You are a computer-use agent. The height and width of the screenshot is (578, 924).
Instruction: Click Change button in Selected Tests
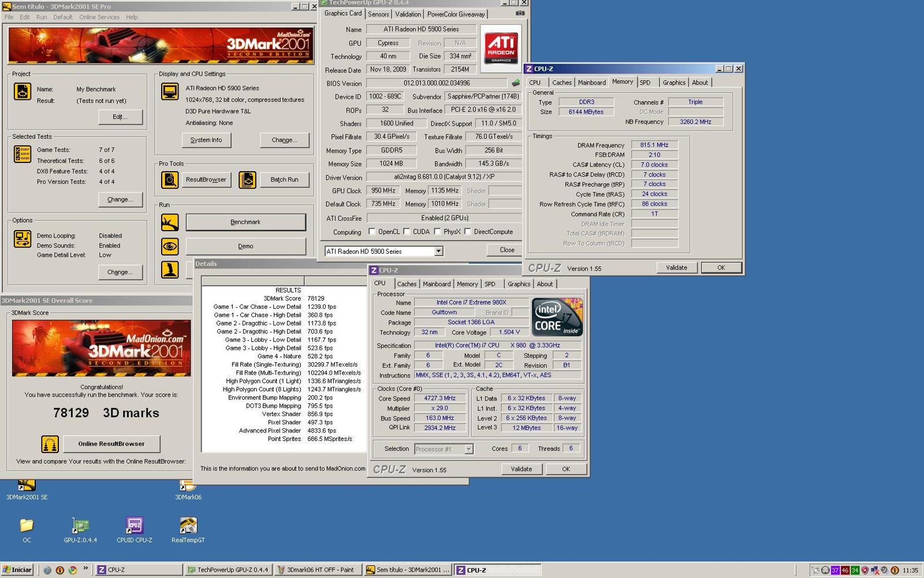click(x=120, y=199)
